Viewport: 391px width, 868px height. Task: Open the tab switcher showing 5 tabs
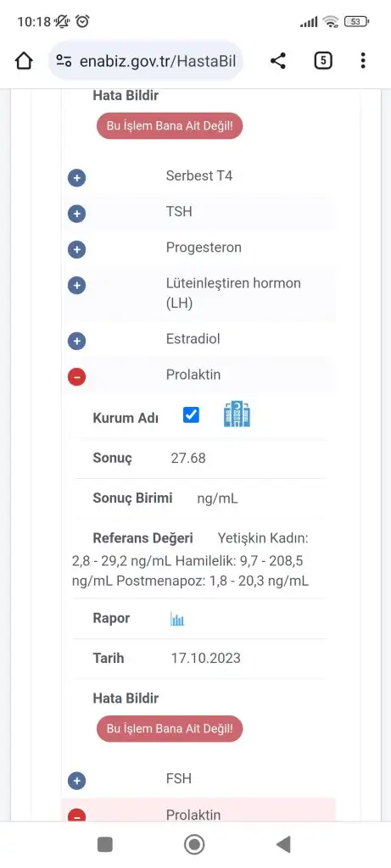[x=323, y=60]
